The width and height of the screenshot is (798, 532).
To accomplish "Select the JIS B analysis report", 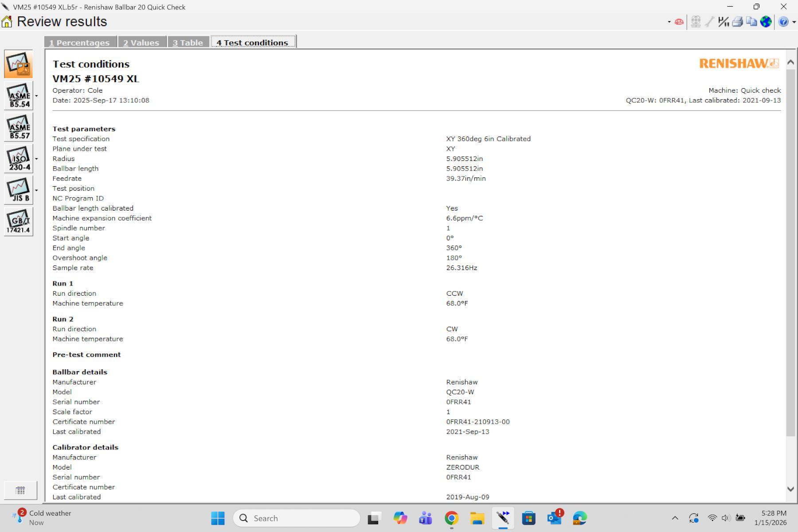I will (19, 190).
